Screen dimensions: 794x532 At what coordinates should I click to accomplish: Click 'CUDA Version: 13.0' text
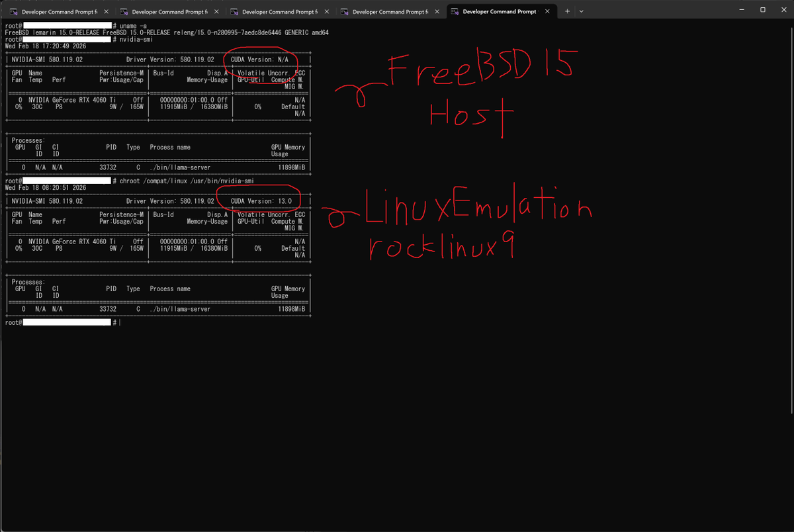tap(260, 200)
